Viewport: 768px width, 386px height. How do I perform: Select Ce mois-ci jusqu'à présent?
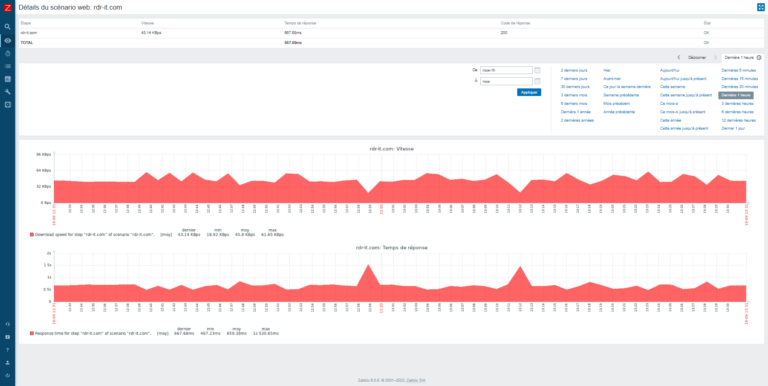(x=683, y=112)
